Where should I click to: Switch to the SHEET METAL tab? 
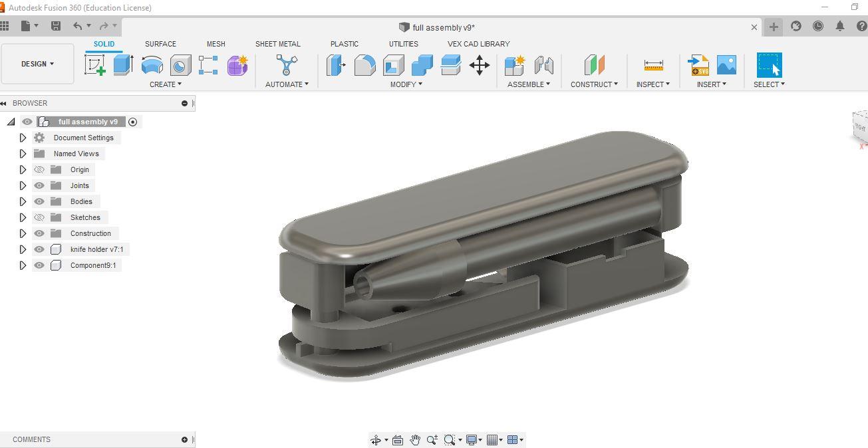[x=278, y=44]
